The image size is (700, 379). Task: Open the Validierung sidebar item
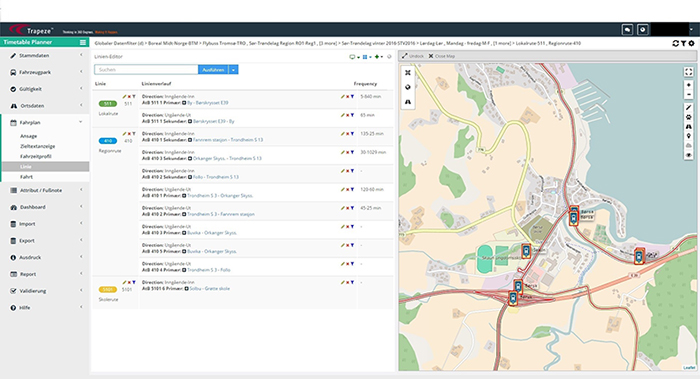tap(45, 291)
